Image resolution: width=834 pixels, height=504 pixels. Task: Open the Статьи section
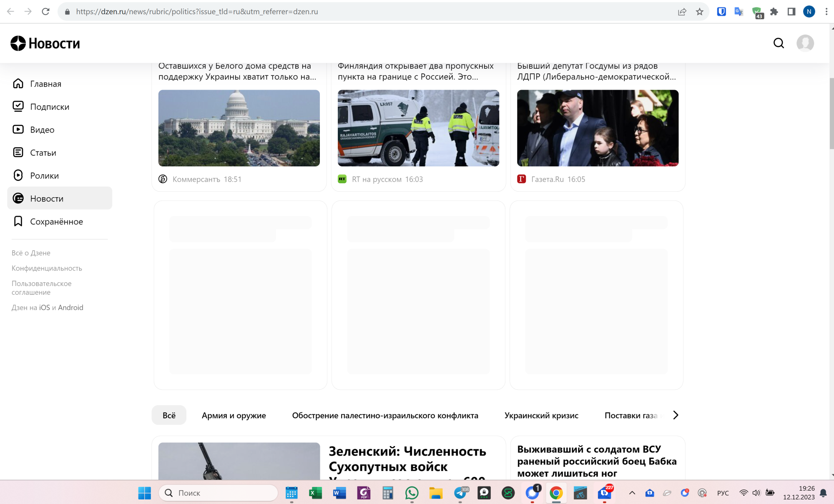[x=43, y=152]
